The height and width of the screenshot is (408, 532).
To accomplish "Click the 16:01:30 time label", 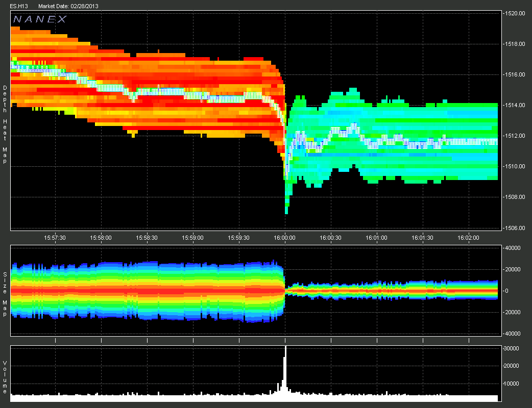I will click(423, 238).
